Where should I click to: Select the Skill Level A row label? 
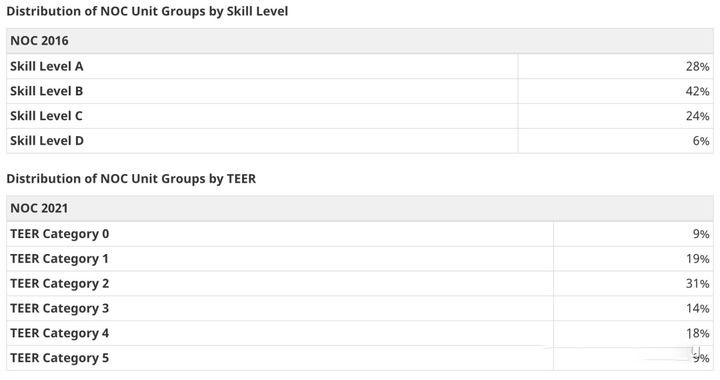47,67
